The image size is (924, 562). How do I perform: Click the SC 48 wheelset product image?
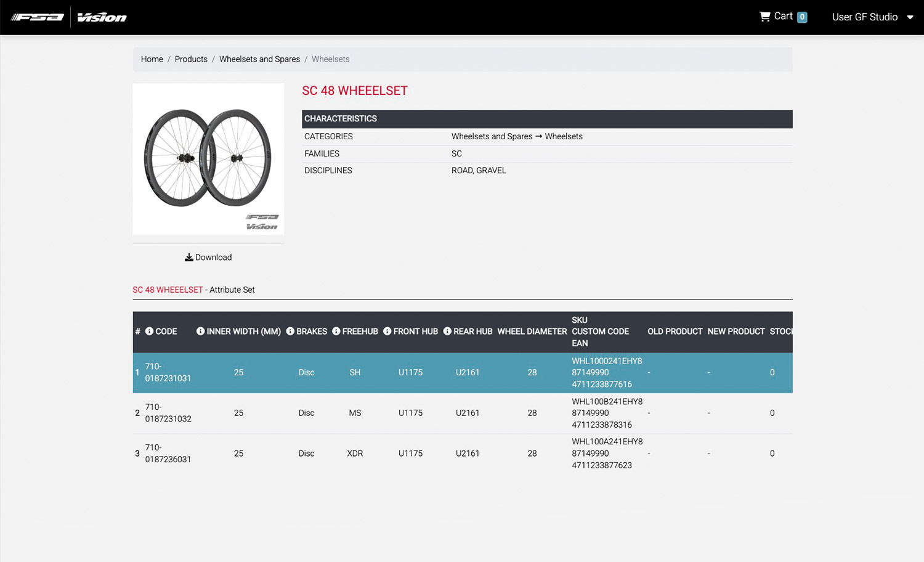click(x=208, y=159)
